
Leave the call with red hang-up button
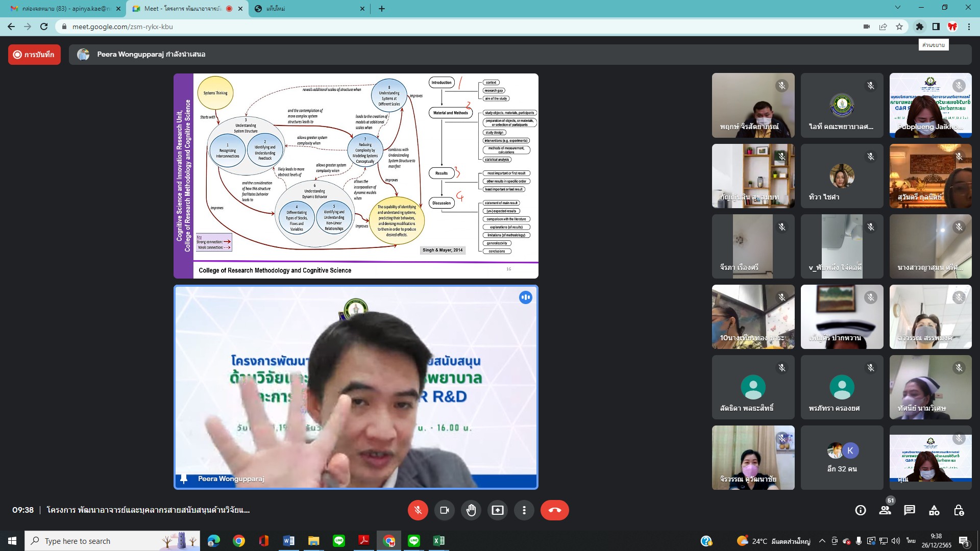click(554, 510)
